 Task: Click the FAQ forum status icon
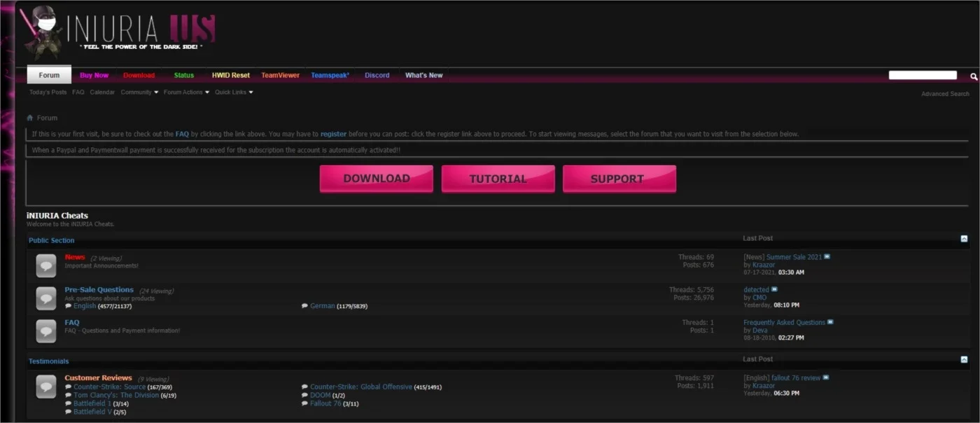46,331
